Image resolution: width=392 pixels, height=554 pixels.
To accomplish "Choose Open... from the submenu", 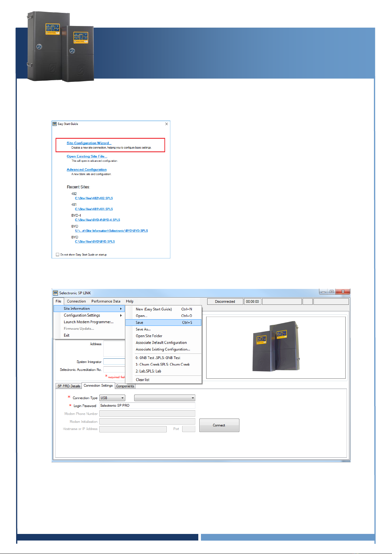I will point(163,316).
